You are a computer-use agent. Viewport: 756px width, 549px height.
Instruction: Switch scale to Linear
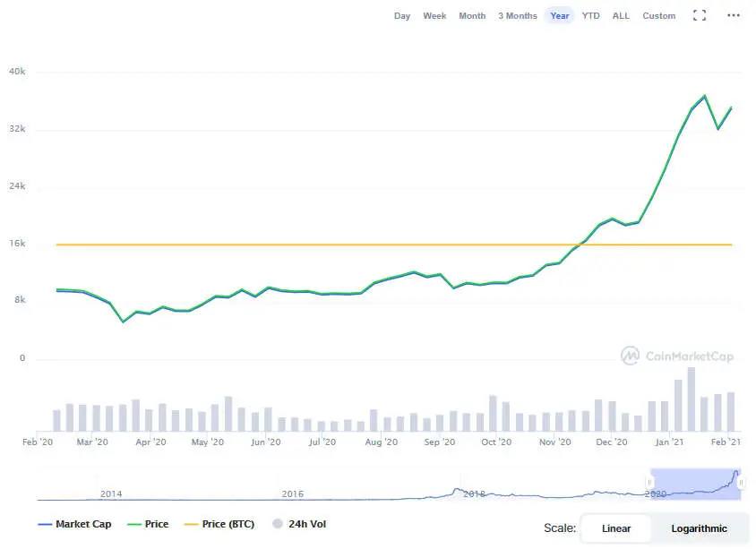(x=616, y=528)
